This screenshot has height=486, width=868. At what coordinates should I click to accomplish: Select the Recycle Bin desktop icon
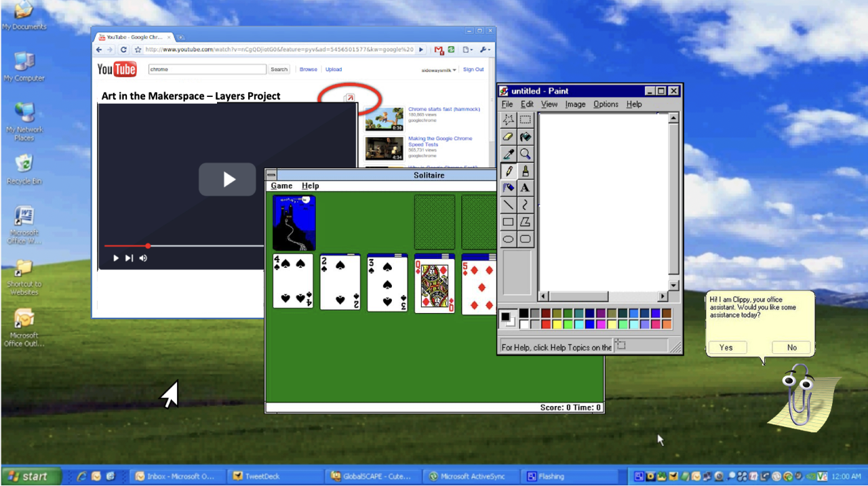(x=24, y=169)
